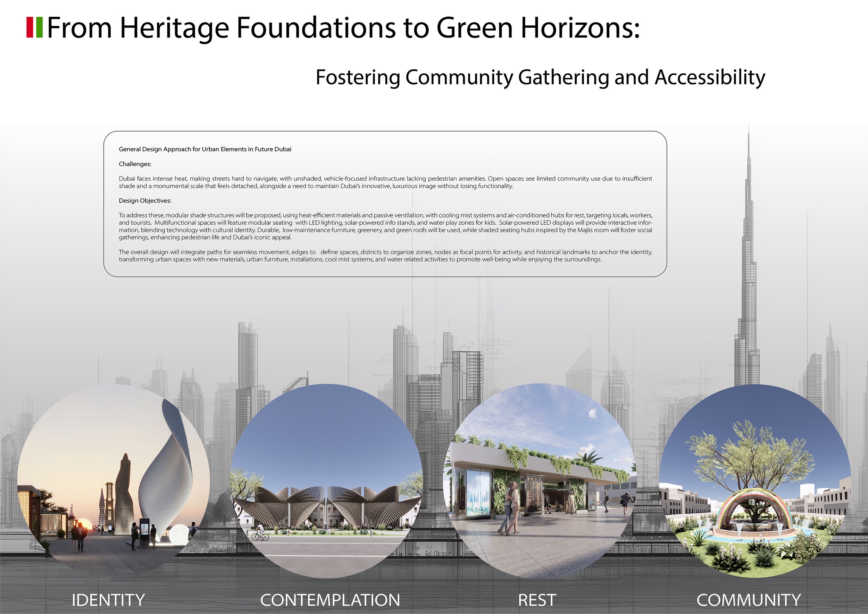Click the subtitle 'Fostering Community Gathering and Accessibility'
The width and height of the screenshot is (868, 614).
point(540,77)
